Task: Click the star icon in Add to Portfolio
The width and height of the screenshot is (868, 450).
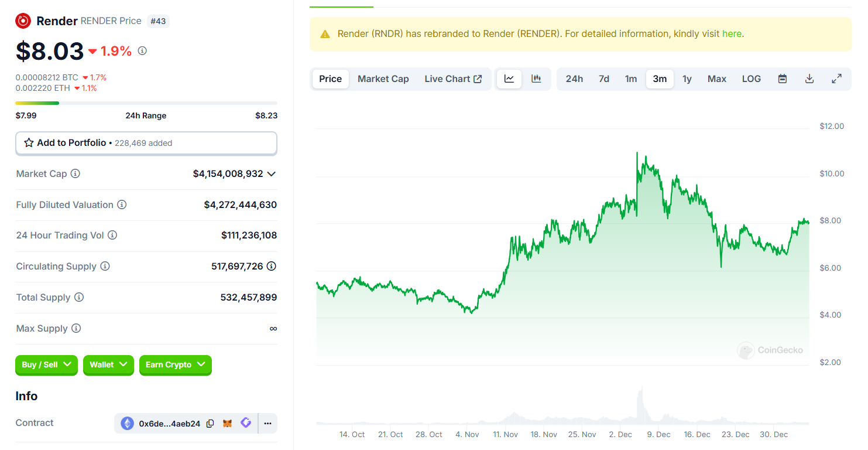Action: [x=29, y=143]
